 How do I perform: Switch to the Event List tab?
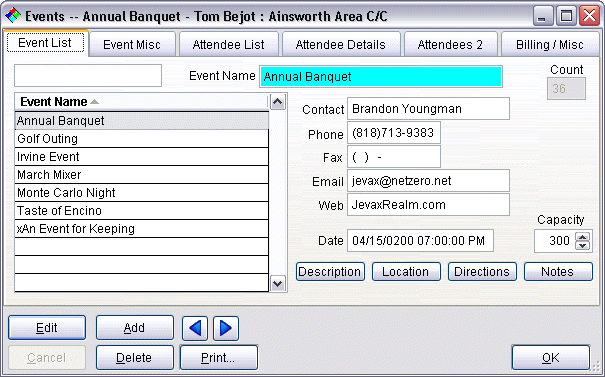click(x=45, y=43)
